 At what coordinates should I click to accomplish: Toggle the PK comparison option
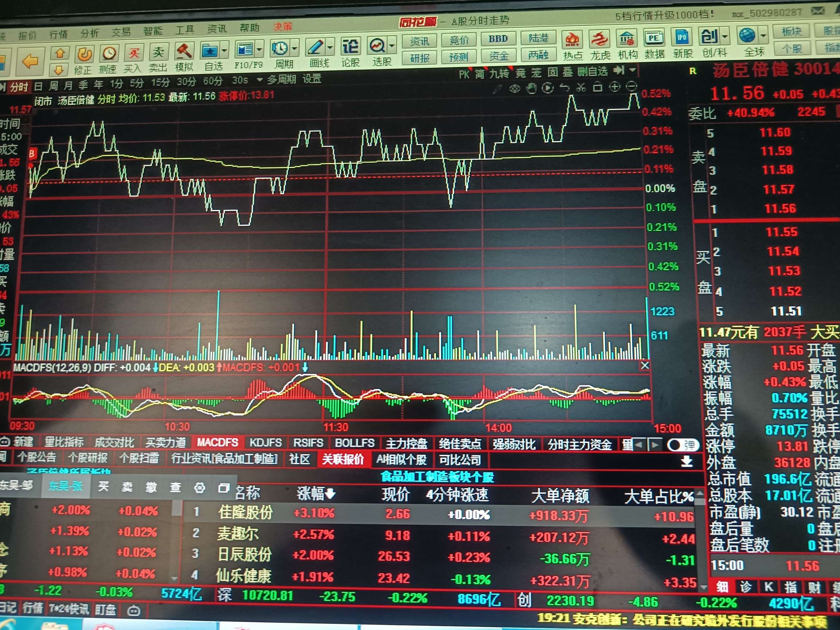(x=464, y=74)
